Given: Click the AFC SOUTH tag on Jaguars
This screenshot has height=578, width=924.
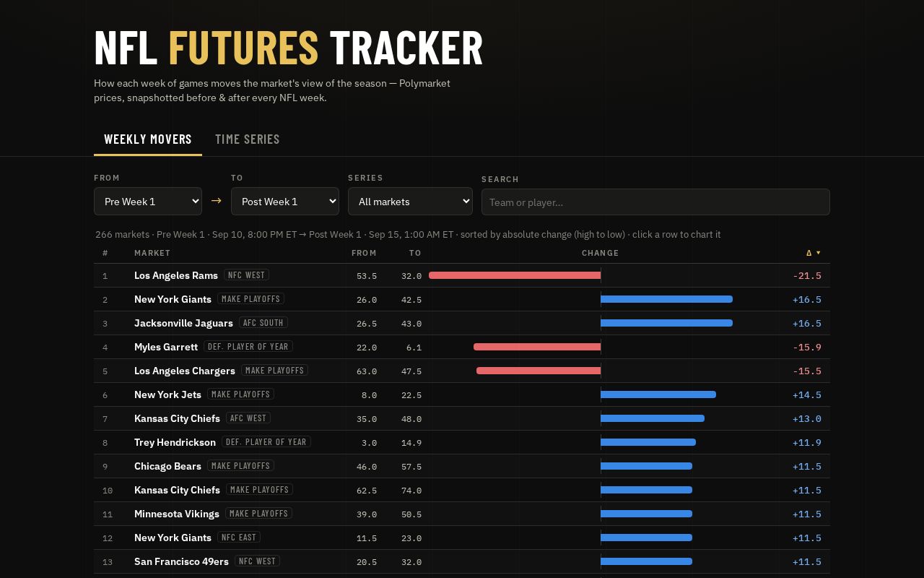Looking at the screenshot, I should [263, 323].
